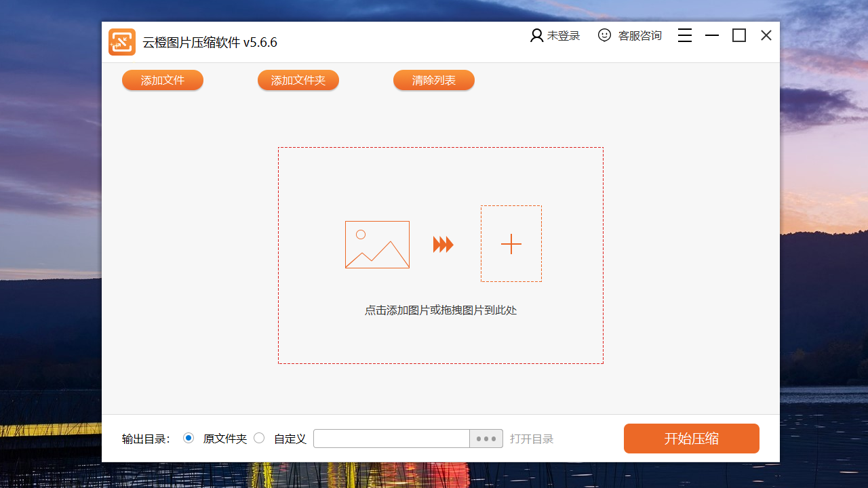
Task: Open the output directory via 打开目录
Action: 532,439
